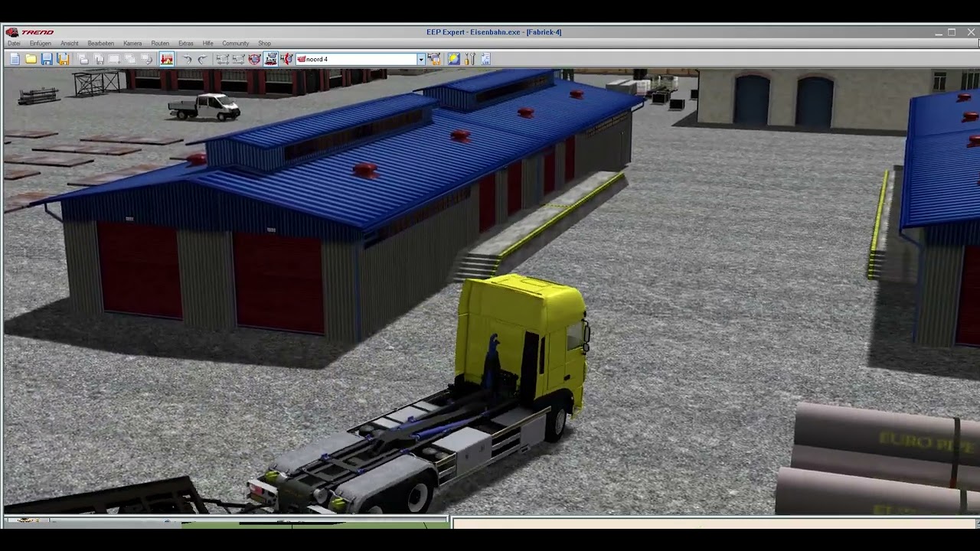
Task: Click the icon right of the camera dropdown
Action: pyautogui.click(x=434, y=59)
